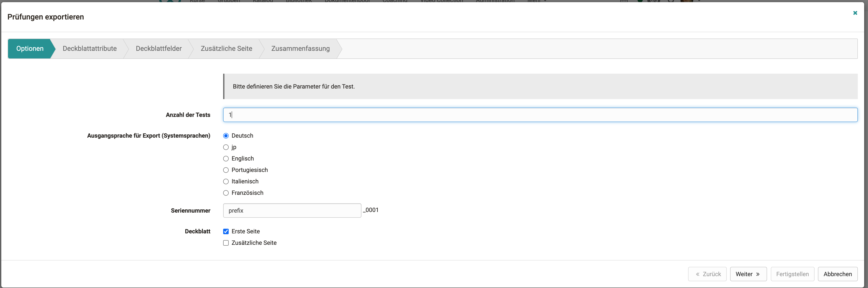Image resolution: width=868 pixels, height=288 pixels.
Task: Close the Prüfungen exportieren dialog
Action: [x=855, y=13]
